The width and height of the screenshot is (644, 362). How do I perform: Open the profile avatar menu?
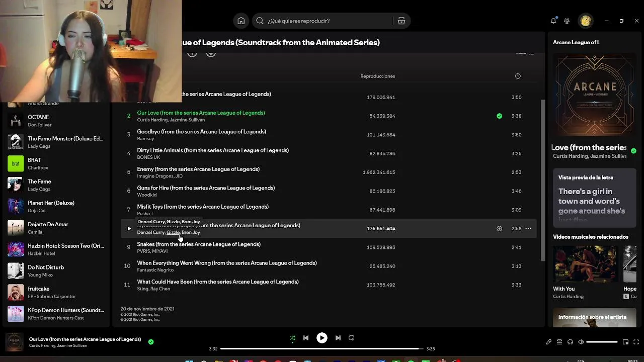pyautogui.click(x=585, y=21)
